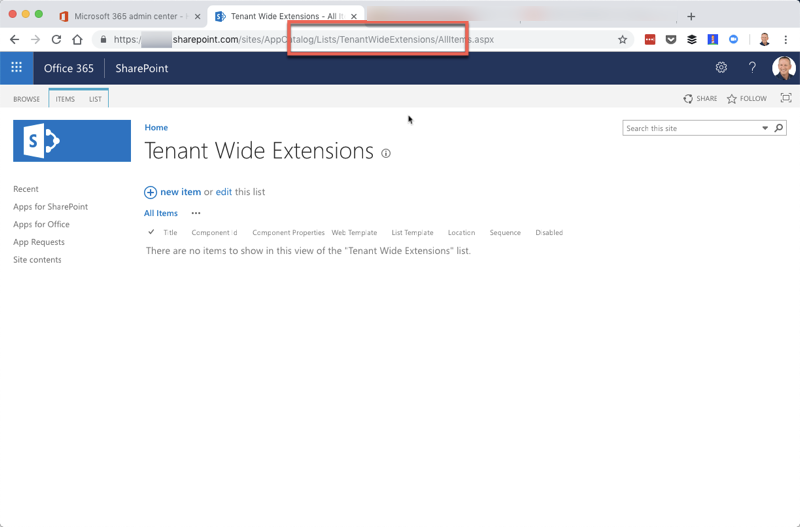Sort by the Disabled column
Image resolution: width=800 pixels, height=527 pixels.
coord(549,233)
